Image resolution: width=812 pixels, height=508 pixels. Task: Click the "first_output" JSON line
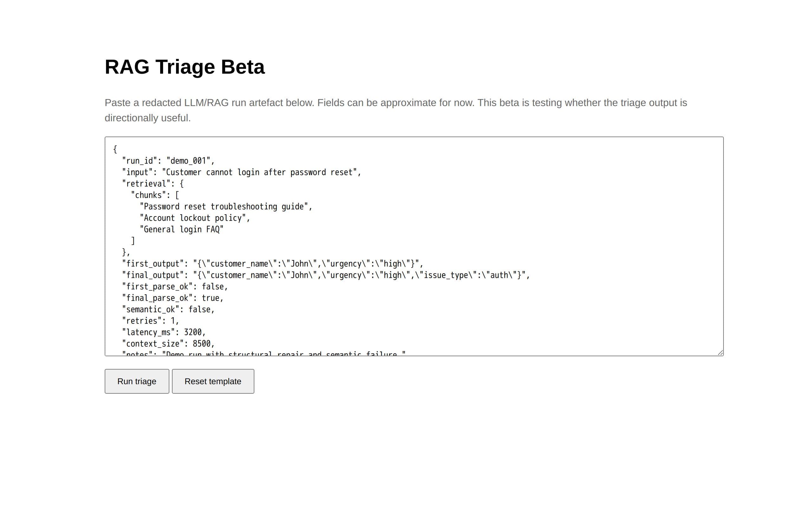[272, 264]
